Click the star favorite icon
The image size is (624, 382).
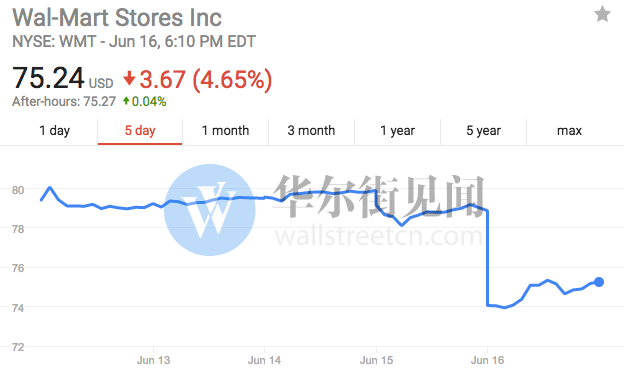602,14
